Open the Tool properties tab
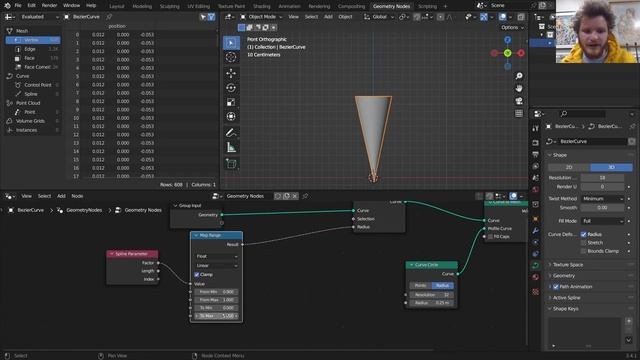This screenshot has height=360, width=640. coord(536,129)
